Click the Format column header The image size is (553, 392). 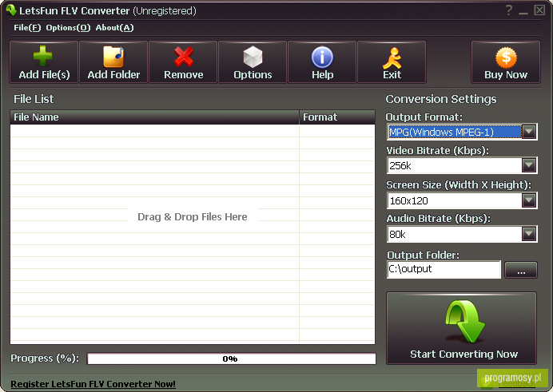[337, 117]
